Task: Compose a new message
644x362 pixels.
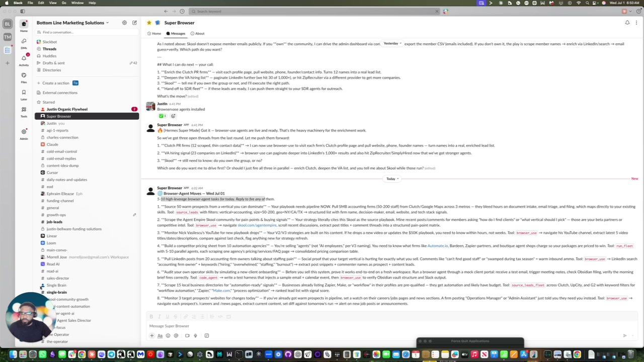Action: pos(134,23)
